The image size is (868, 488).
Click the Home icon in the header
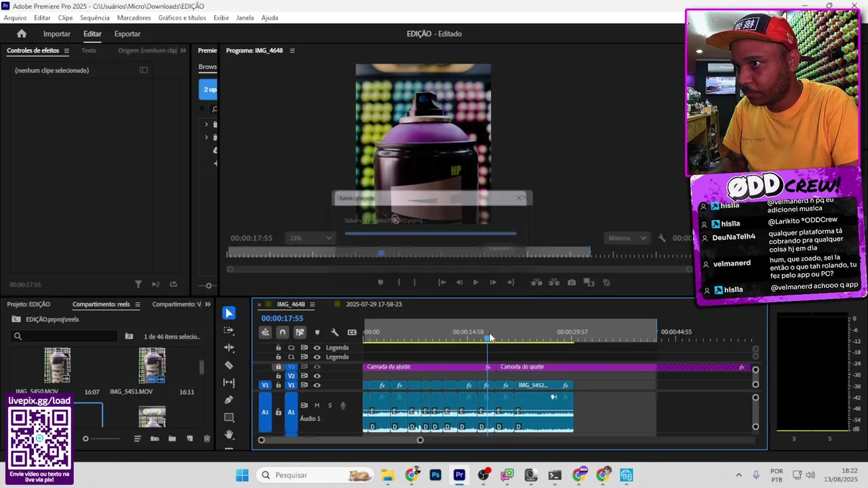tap(22, 34)
